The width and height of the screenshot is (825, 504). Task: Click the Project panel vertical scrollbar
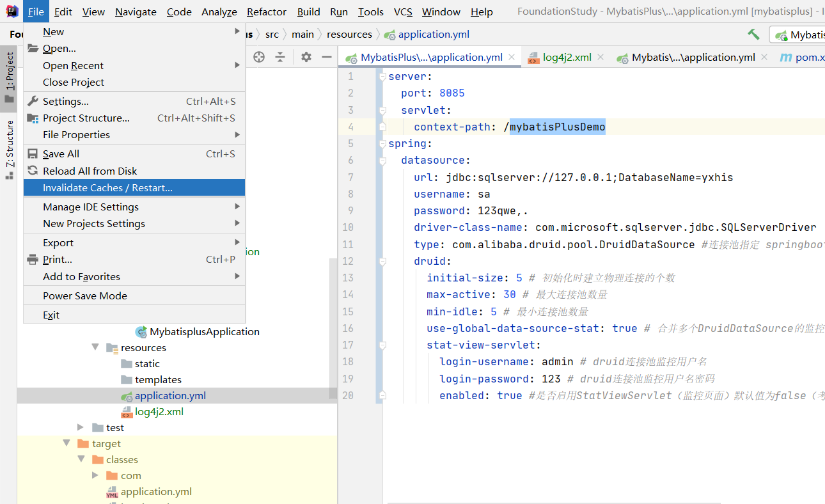click(x=333, y=329)
